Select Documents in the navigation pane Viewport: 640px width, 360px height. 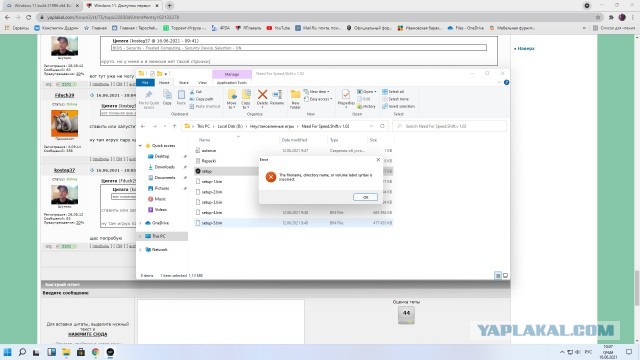click(165, 178)
